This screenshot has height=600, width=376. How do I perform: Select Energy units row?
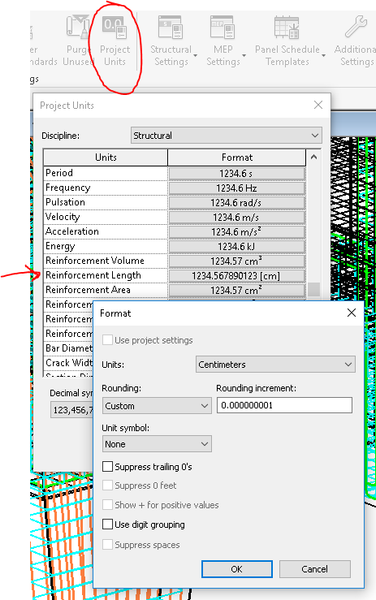[106, 246]
